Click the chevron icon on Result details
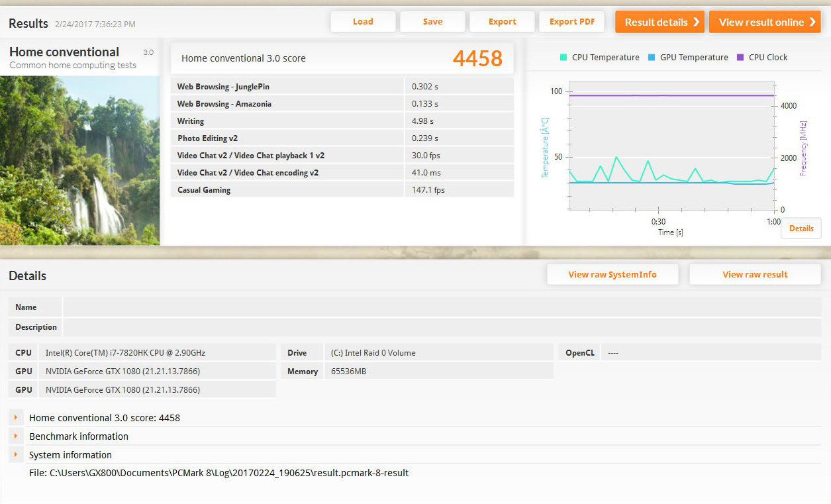Screen dimensions: 831x504 click(x=696, y=22)
